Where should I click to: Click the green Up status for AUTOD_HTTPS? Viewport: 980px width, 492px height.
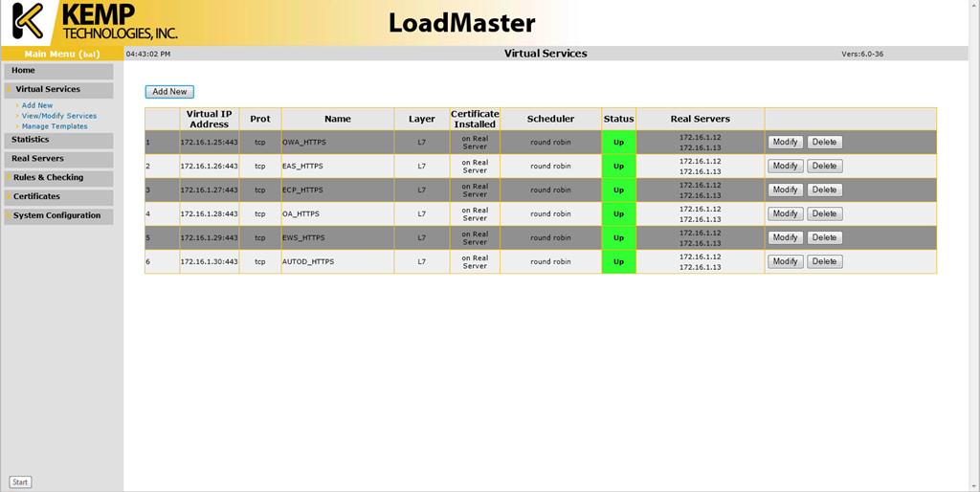coord(619,261)
